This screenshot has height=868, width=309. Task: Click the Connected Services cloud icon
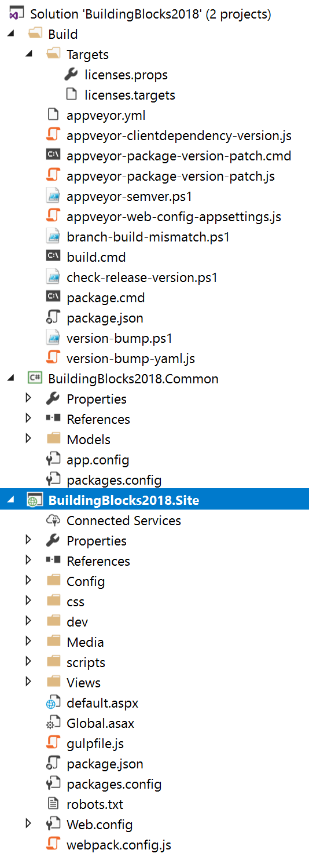coord(53,521)
